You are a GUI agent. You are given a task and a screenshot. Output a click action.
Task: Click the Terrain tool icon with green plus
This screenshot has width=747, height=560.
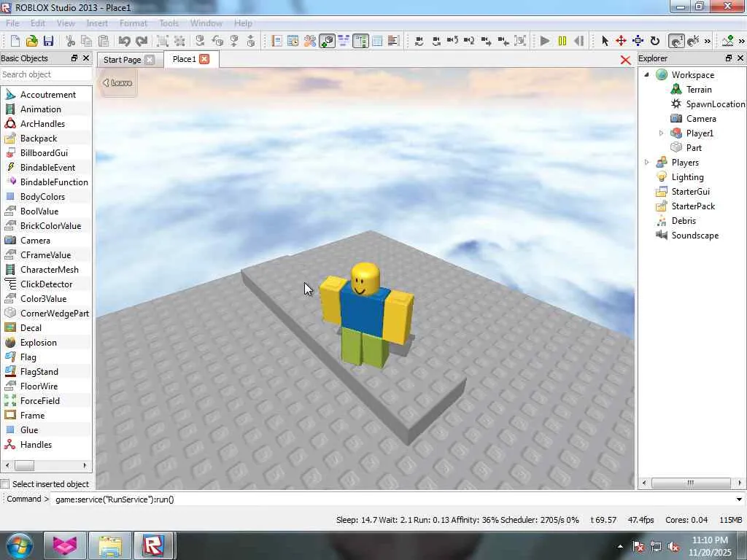[x=728, y=41]
